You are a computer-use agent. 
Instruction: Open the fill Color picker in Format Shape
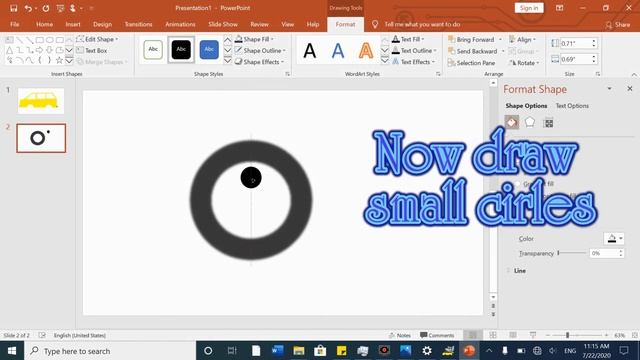click(614, 238)
